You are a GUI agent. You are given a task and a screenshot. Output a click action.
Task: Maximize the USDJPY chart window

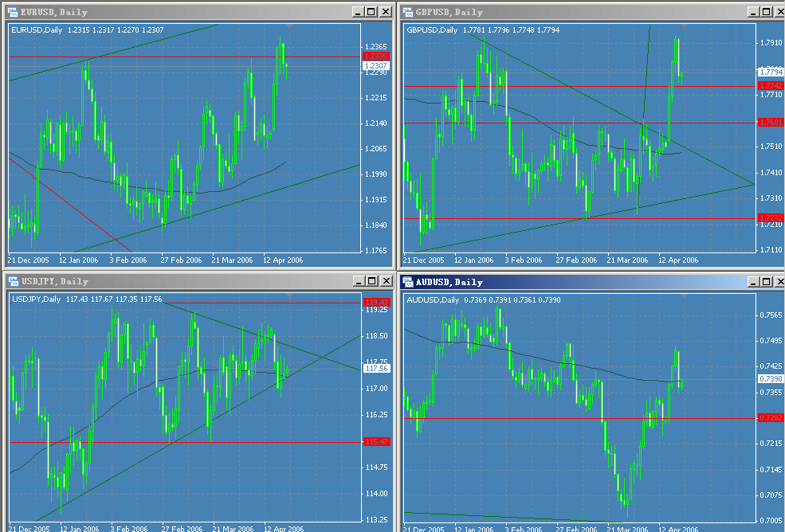[x=372, y=281]
